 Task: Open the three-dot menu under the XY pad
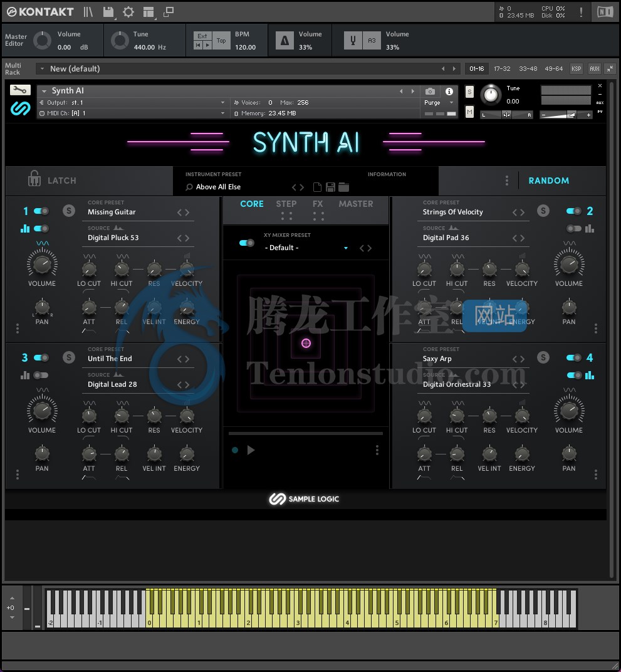coord(377,449)
